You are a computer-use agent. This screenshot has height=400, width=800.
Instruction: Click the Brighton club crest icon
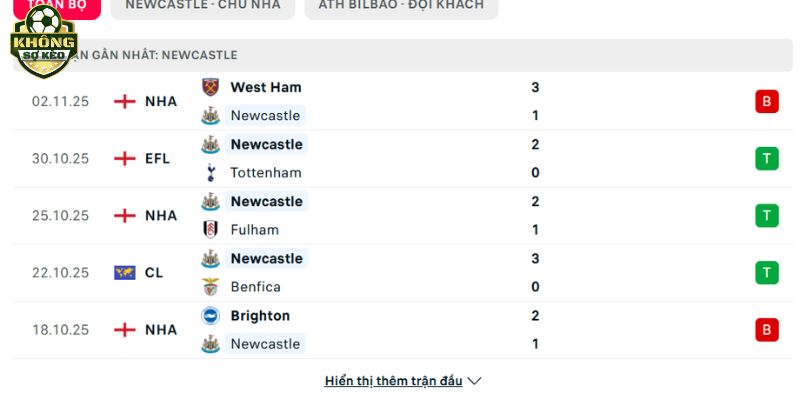pos(210,316)
